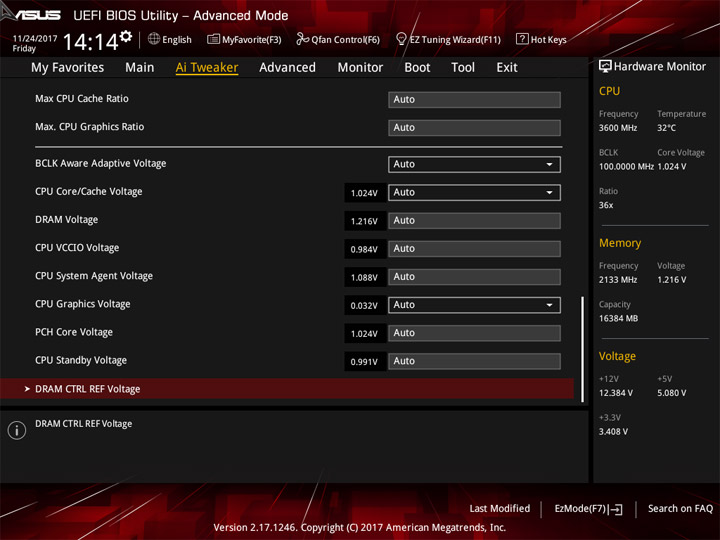Open Search on FAQ link
Image resolution: width=720 pixels, height=540 pixels.
680,509
